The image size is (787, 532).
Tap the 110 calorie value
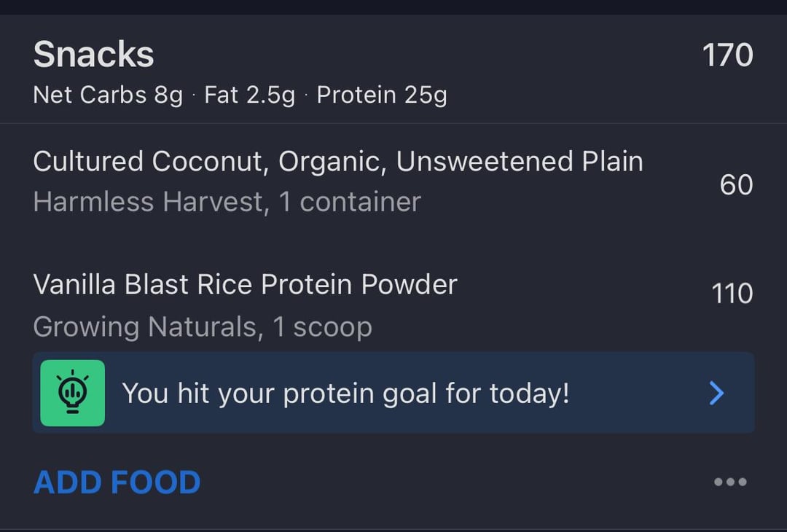pyautogui.click(x=732, y=294)
